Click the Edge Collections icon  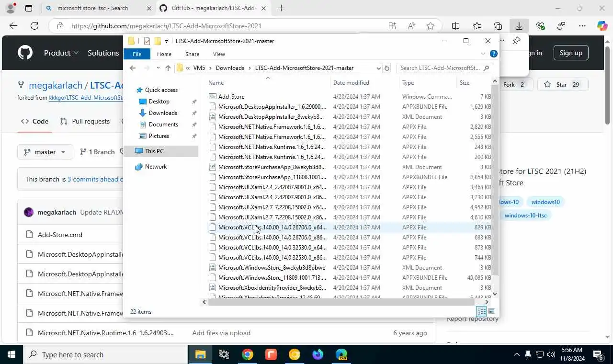[x=498, y=26]
